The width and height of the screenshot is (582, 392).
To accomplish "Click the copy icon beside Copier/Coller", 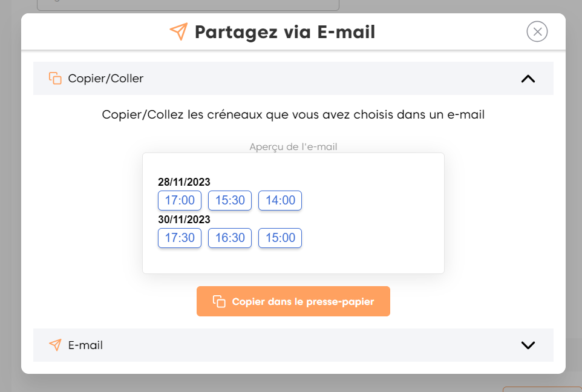I will tap(55, 78).
